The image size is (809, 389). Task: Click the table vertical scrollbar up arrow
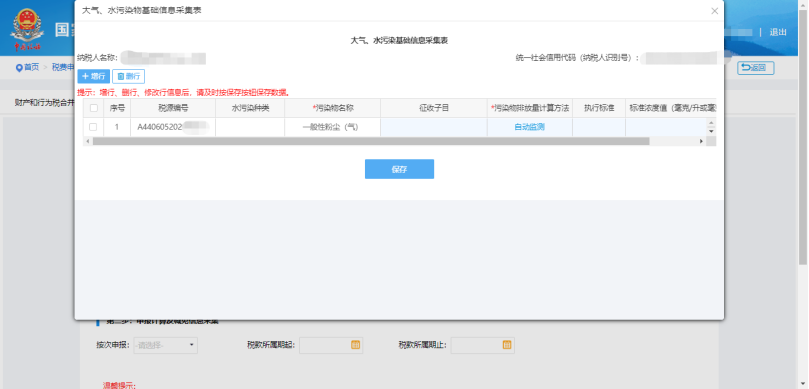point(711,123)
